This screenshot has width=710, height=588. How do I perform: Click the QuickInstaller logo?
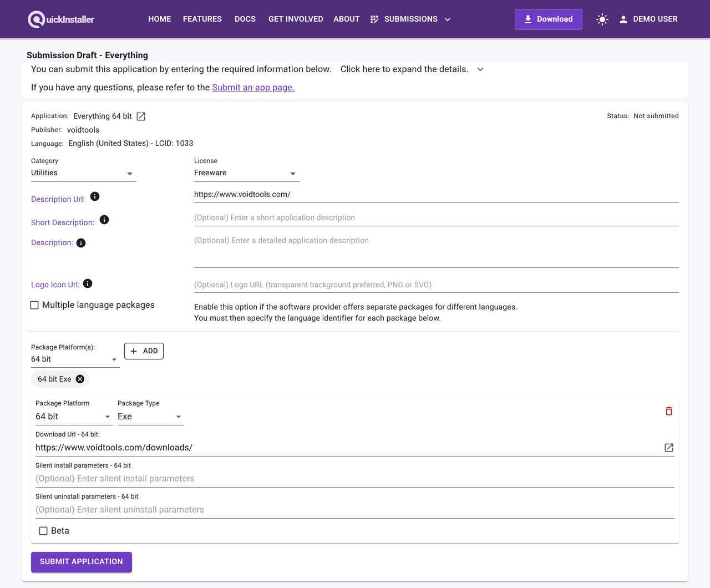click(x=61, y=19)
